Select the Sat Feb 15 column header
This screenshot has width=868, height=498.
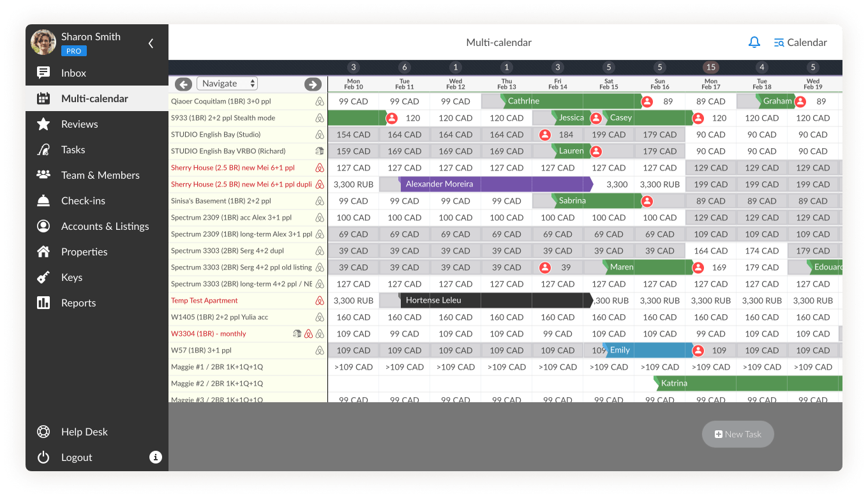tap(609, 84)
